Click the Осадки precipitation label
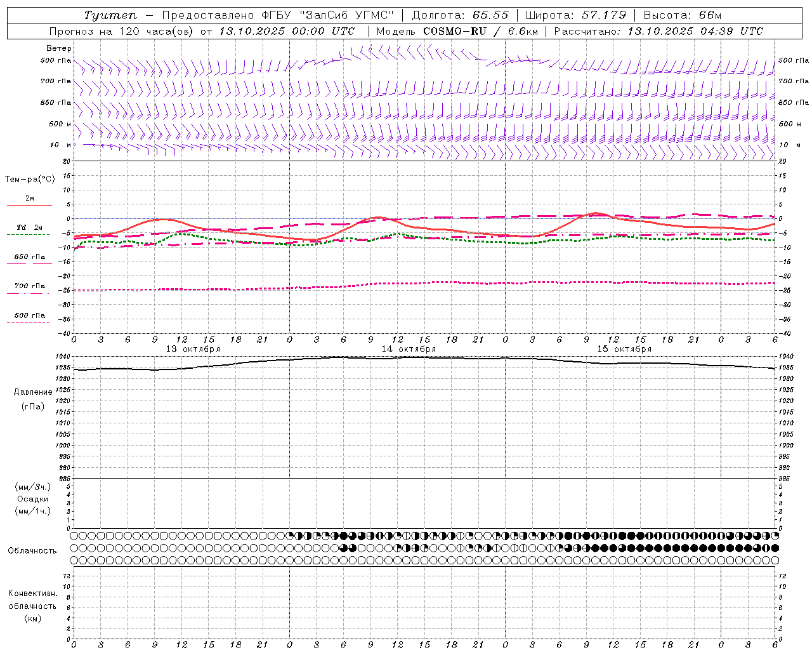The image size is (812, 650). [x=33, y=499]
